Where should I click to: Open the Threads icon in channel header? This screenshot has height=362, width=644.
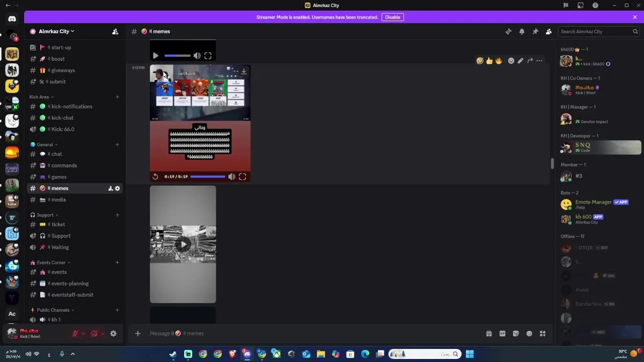pyautogui.click(x=508, y=31)
